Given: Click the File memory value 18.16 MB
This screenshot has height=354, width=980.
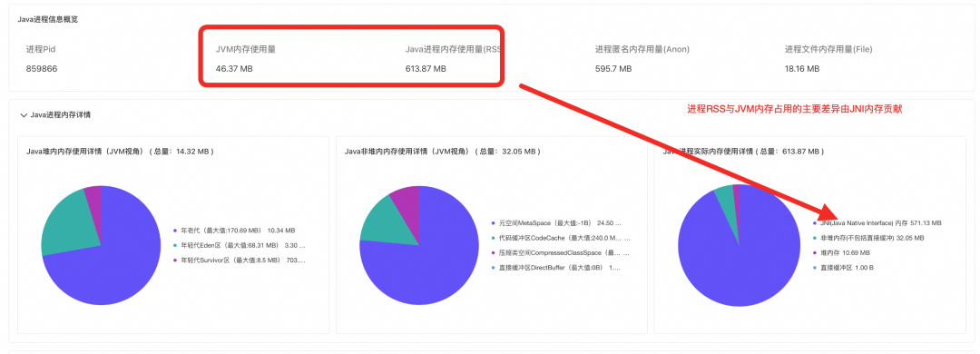Looking at the screenshot, I should (802, 69).
